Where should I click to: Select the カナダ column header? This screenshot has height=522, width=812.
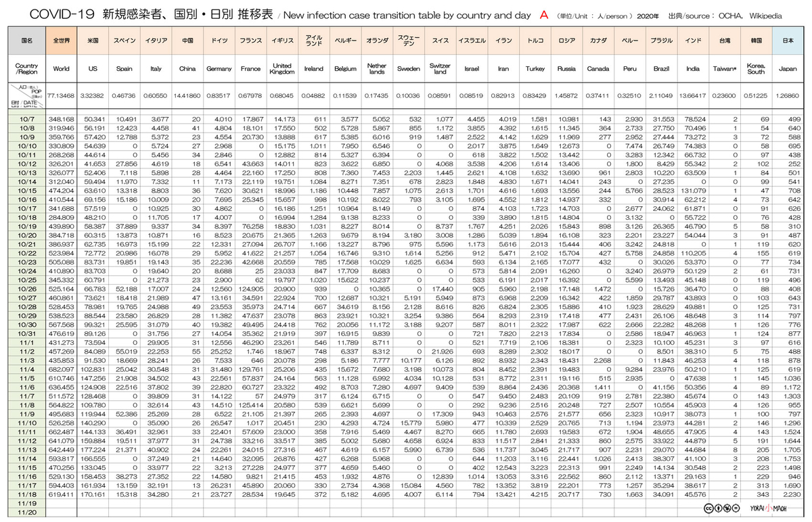(597, 41)
